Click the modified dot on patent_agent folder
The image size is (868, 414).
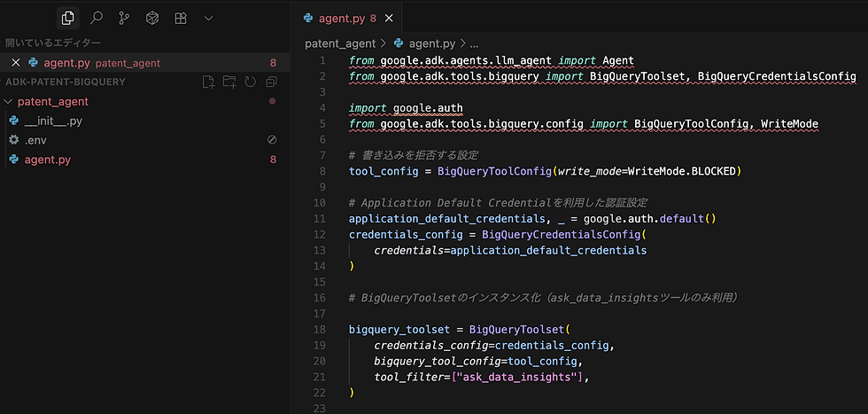click(272, 101)
